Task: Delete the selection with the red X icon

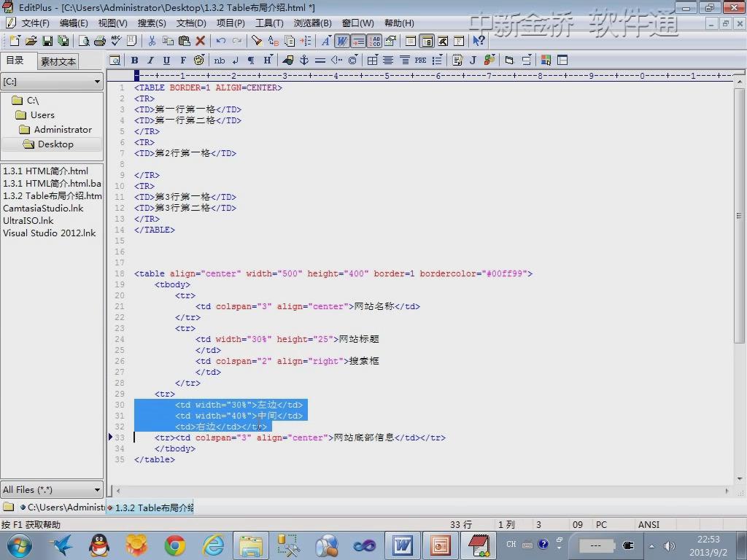Action: point(201,41)
